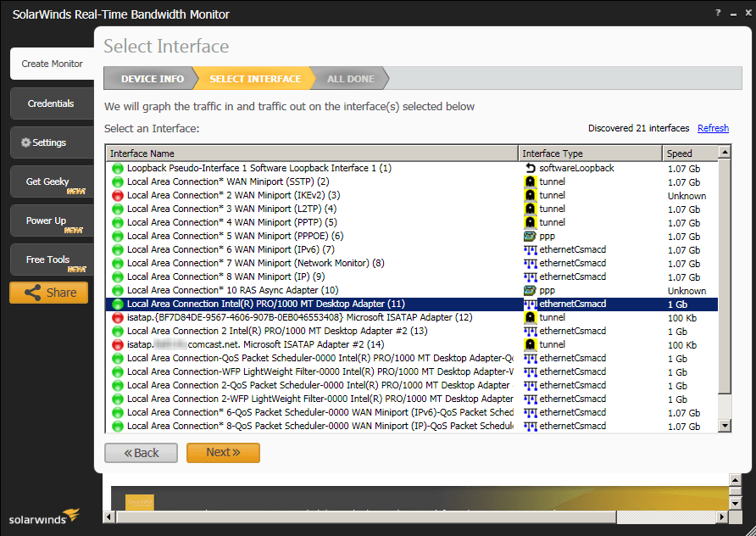This screenshot has width=756, height=536.
Task: Click the Refresh link
Action: pos(713,128)
